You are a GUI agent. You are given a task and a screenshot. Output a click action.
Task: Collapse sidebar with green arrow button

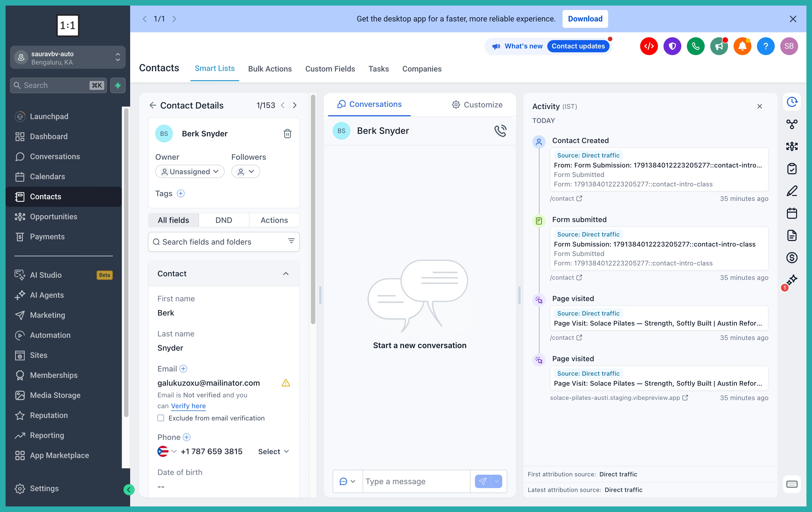pos(129,489)
